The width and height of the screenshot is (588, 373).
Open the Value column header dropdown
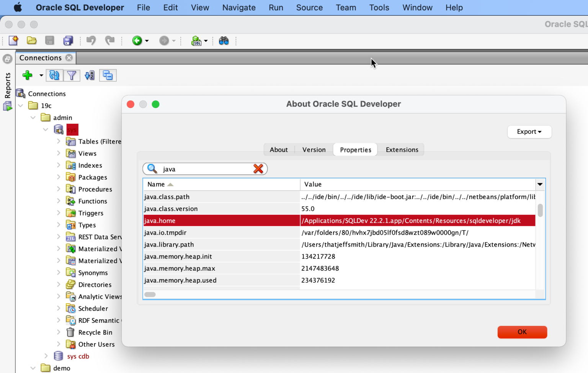coord(540,184)
